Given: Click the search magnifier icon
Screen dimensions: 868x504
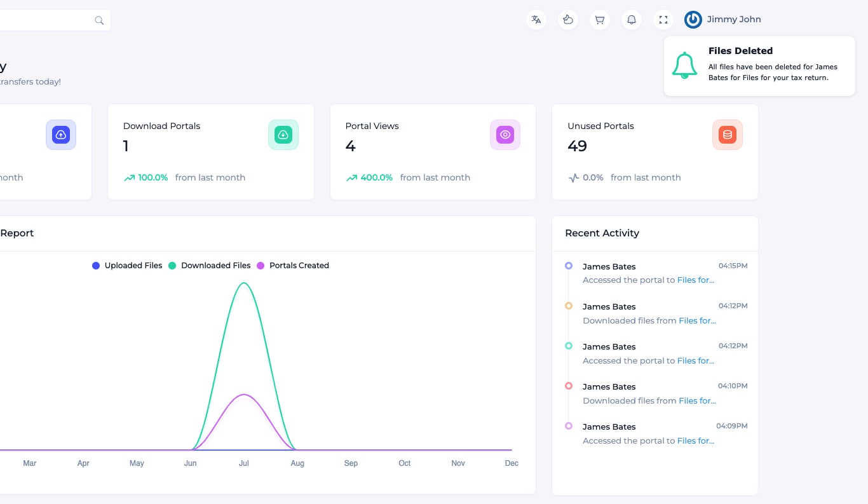Looking at the screenshot, I should pos(99,20).
